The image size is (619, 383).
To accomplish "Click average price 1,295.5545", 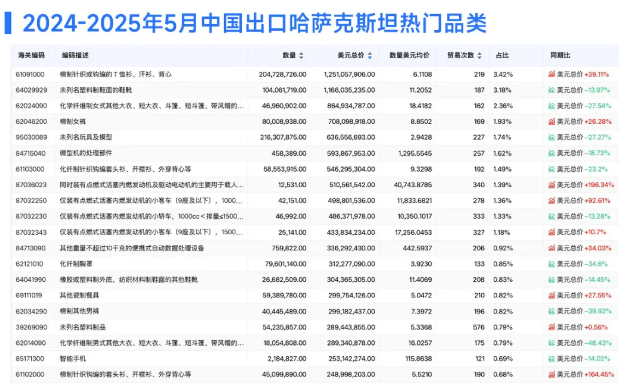I will tap(415, 153).
